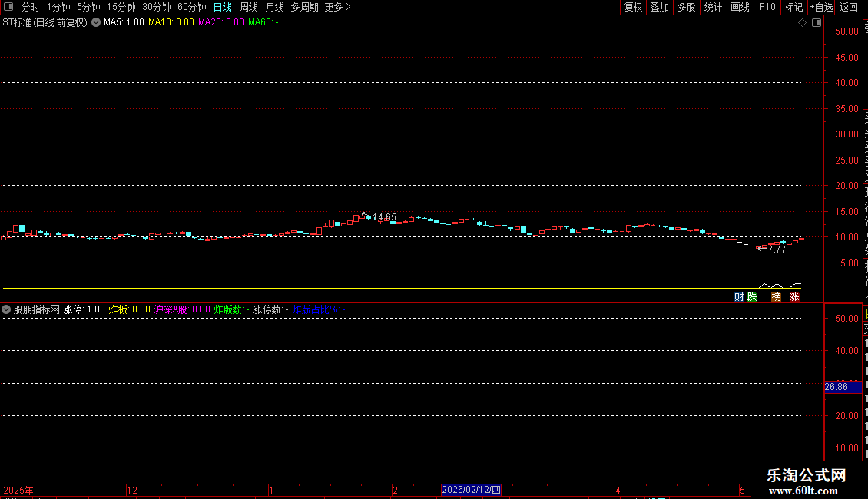Expand the 更多 periods dropdown
This screenshot has width=868, height=499.
click(338, 7)
